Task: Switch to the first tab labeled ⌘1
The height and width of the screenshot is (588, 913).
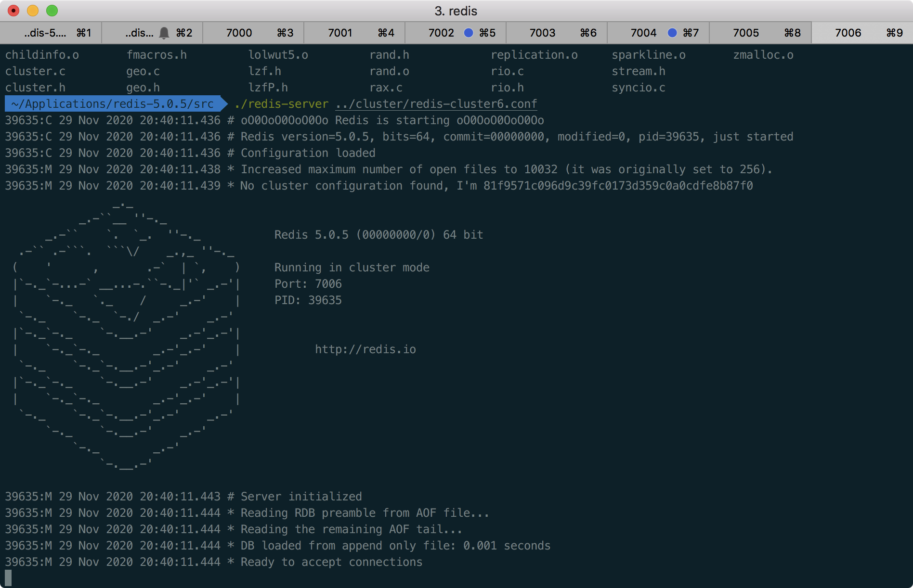Action: 51,33
